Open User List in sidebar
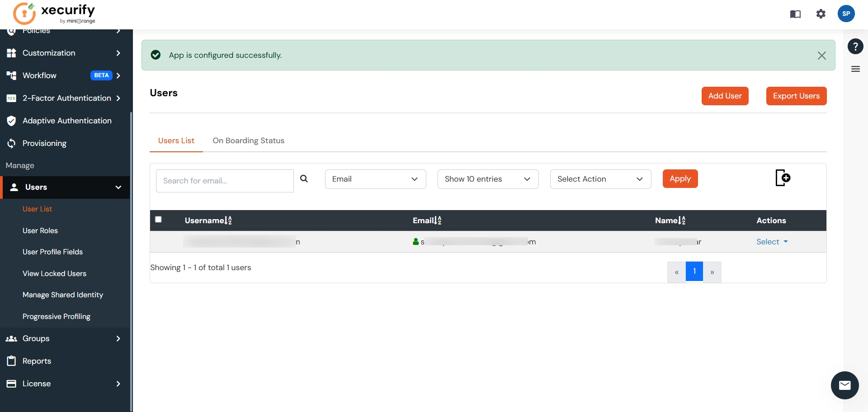868x412 pixels. tap(38, 209)
